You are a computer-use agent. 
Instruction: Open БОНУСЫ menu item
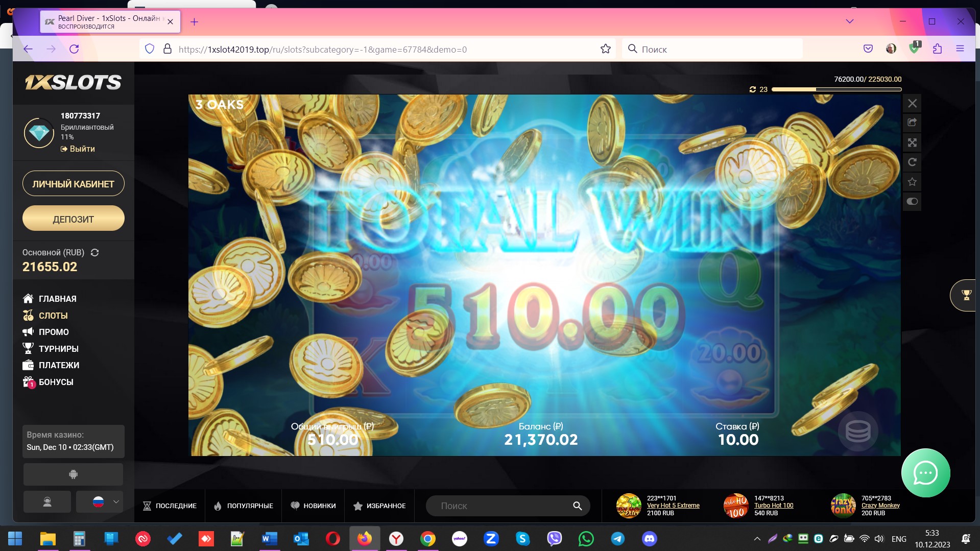point(48,382)
